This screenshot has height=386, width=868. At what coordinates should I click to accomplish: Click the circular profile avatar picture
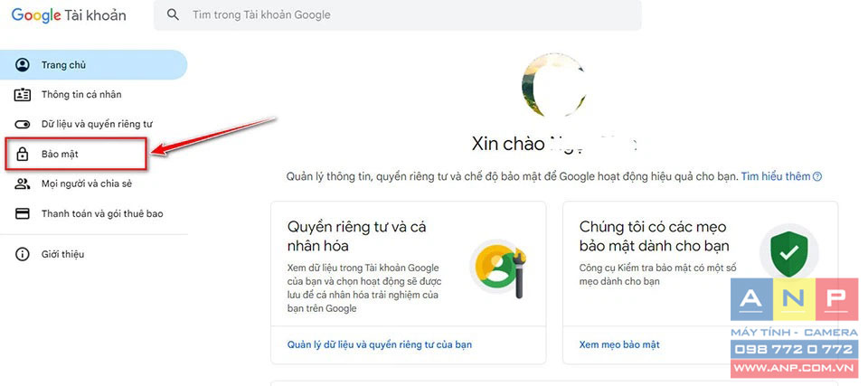pyautogui.click(x=553, y=85)
